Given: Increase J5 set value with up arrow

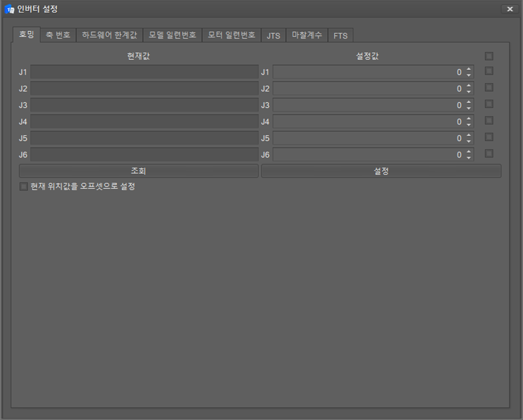Looking at the screenshot, I should coord(469,135).
